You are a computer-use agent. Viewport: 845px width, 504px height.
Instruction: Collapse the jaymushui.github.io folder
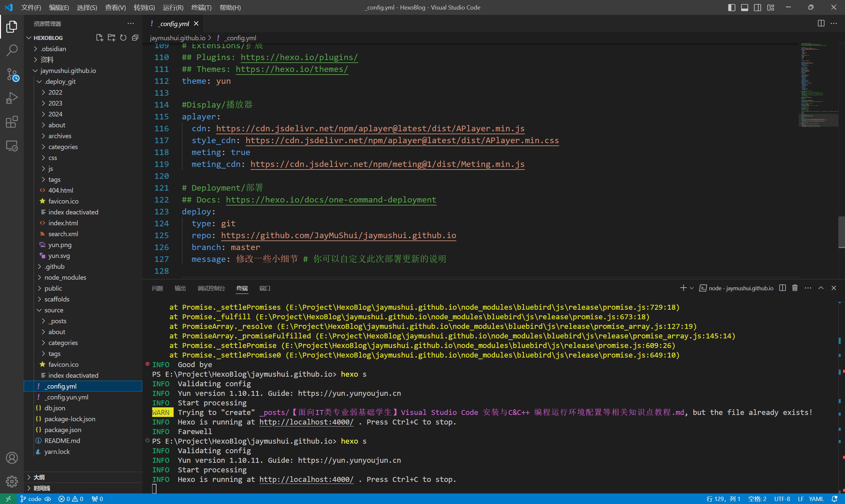point(83,71)
